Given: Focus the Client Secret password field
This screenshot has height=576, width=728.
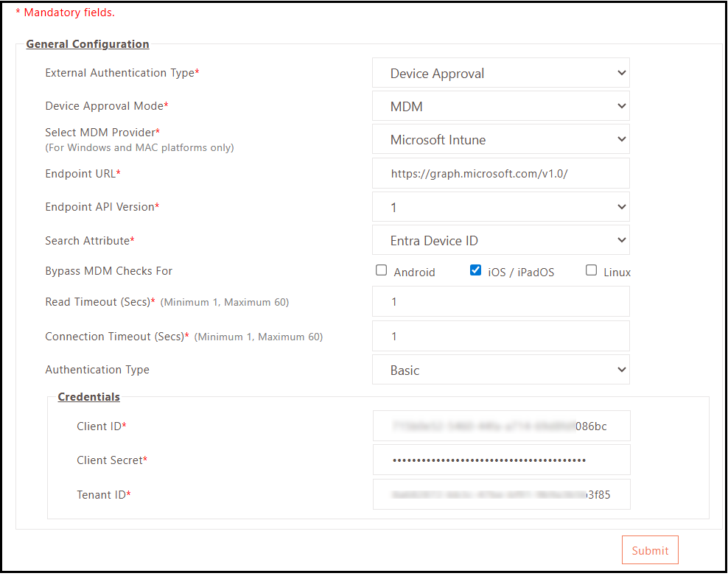Looking at the screenshot, I should click(501, 460).
